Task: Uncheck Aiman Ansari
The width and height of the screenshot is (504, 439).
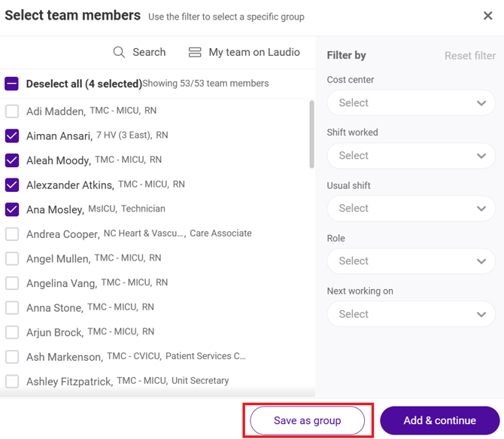Action: click(x=12, y=136)
